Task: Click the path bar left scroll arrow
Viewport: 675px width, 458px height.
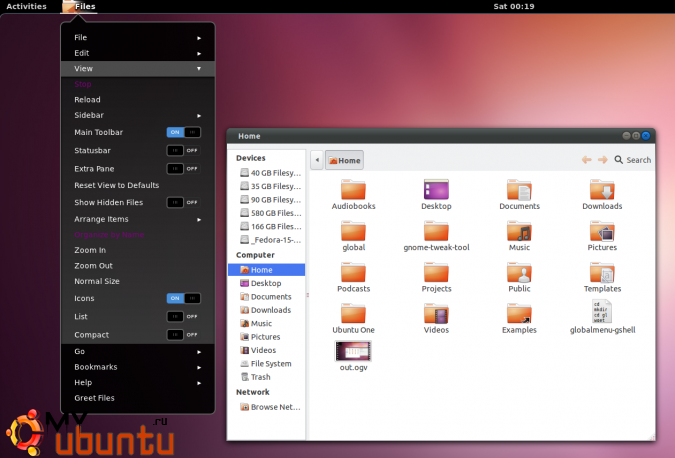Action: [x=317, y=160]
